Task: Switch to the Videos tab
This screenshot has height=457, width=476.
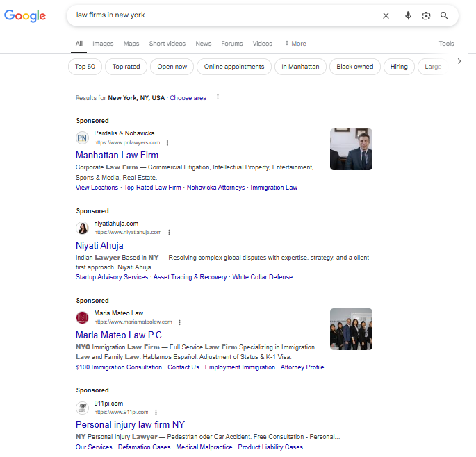Action: [263, 44]
